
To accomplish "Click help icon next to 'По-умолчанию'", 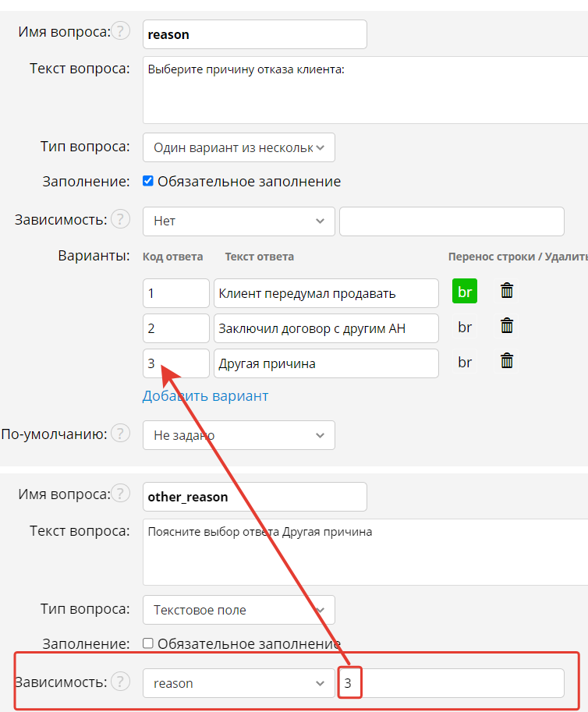I will 120,433.
